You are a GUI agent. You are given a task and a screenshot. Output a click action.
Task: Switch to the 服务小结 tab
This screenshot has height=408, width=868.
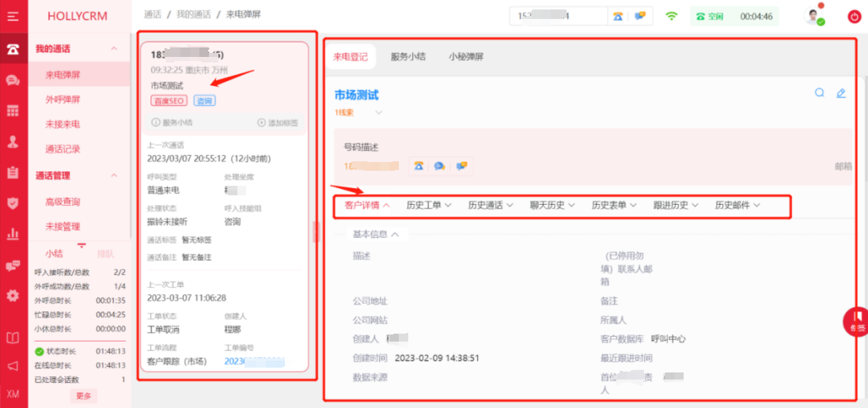tap(408, 56)
